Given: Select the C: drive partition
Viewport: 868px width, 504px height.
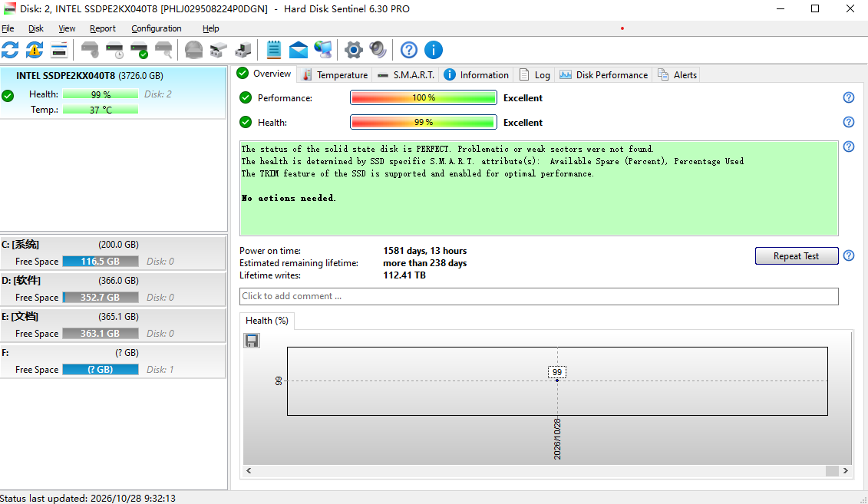Looking at the screenshot, I should tap(113, 253).
